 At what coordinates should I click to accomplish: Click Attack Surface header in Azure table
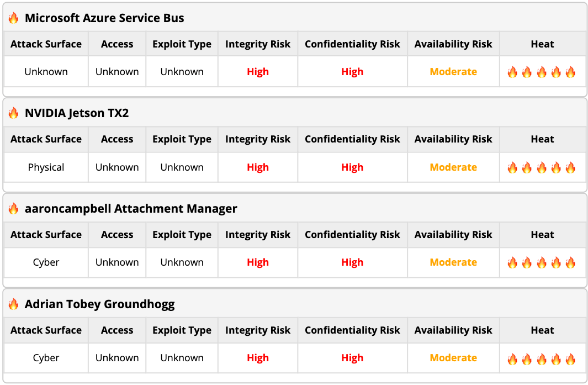tap(46, 44)
